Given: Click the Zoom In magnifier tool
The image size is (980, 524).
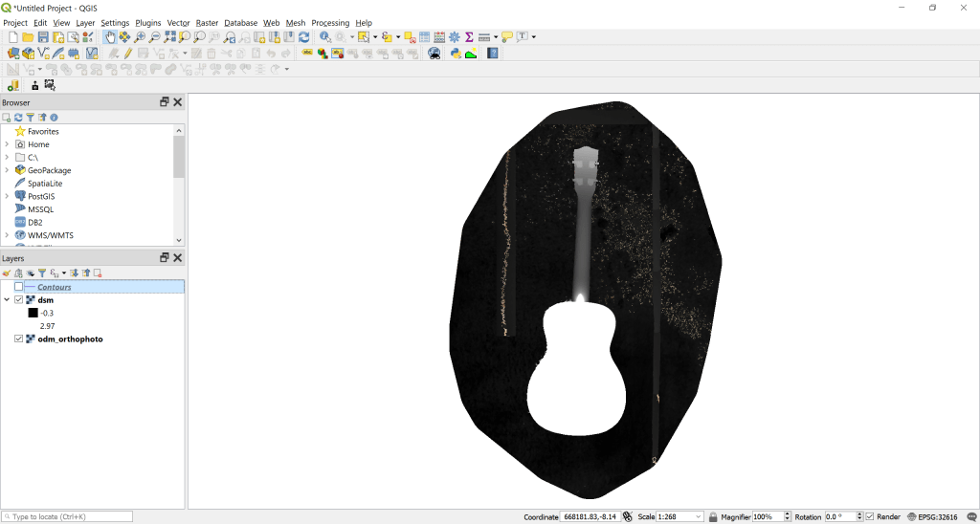Looking at the screenshot, I should (140, 37).
